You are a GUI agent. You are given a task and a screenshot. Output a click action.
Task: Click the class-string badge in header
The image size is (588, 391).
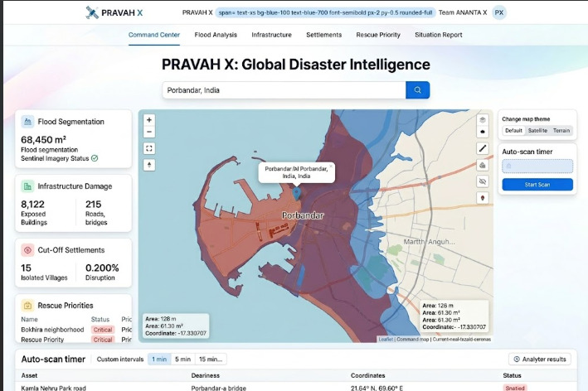click(325, 12)
